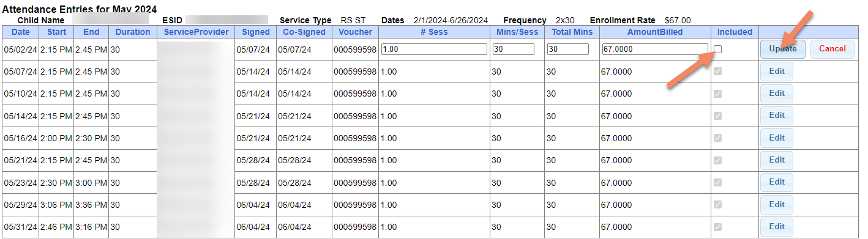Click the Total Mins input field in the 05/02/24 row
The width and height of the screenshot is (868, 239).
coord(568,49)
